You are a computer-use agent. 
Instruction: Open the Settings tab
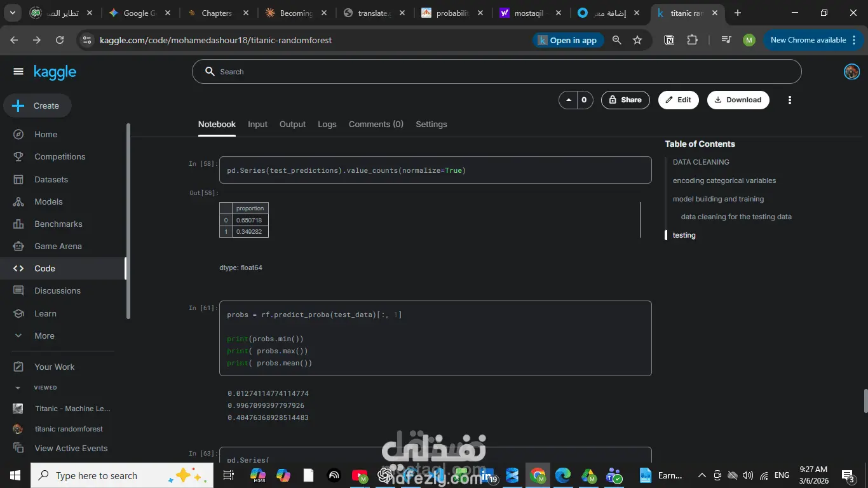431,125
